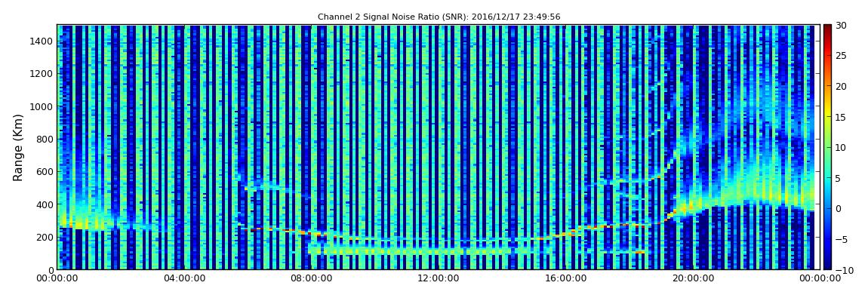The width and height of the screenshot is (868, 307).
Task: Click the colorbar label 20
Action: pos(842,86)
